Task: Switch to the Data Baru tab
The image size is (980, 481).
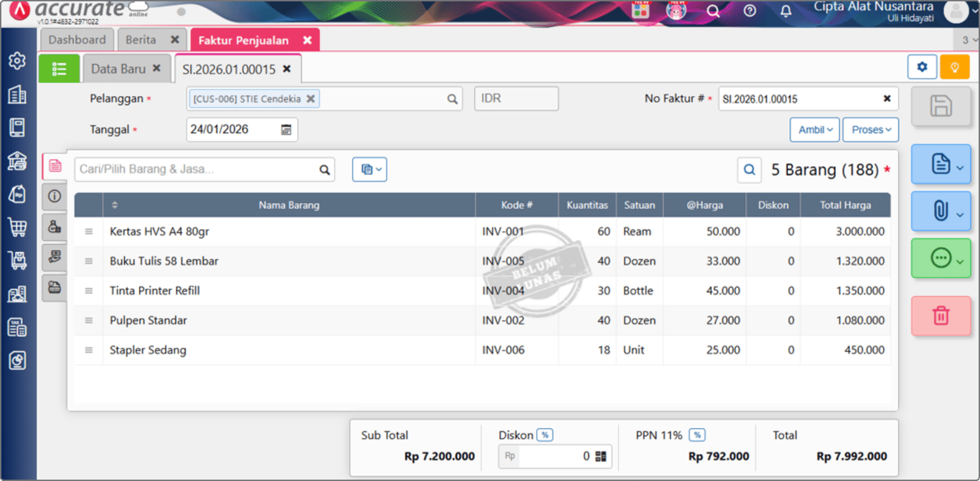Action: click(x=118, y=69)
